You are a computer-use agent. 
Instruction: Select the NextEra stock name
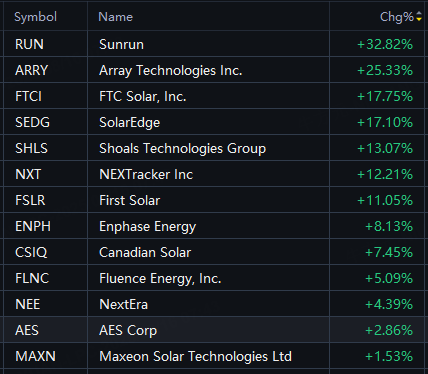[124, 304]
